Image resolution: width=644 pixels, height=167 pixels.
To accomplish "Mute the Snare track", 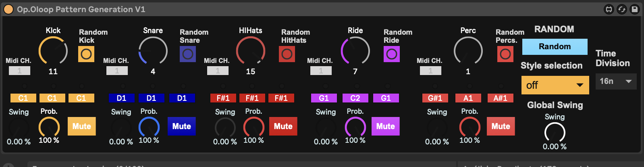I will click(x=182, y=126).
